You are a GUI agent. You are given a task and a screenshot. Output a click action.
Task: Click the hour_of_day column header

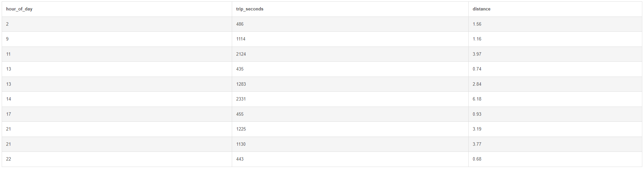point(19,9)
